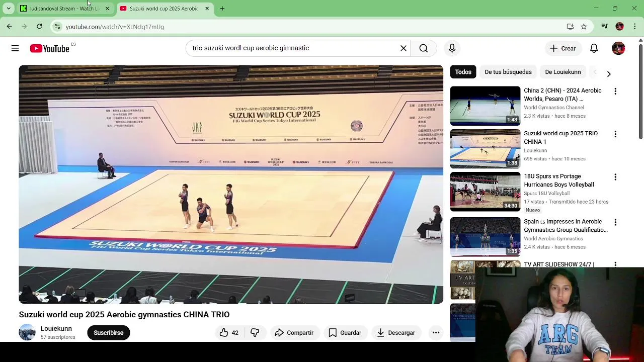Clear the search box text

pyautogui.click(x=404, y=48)
